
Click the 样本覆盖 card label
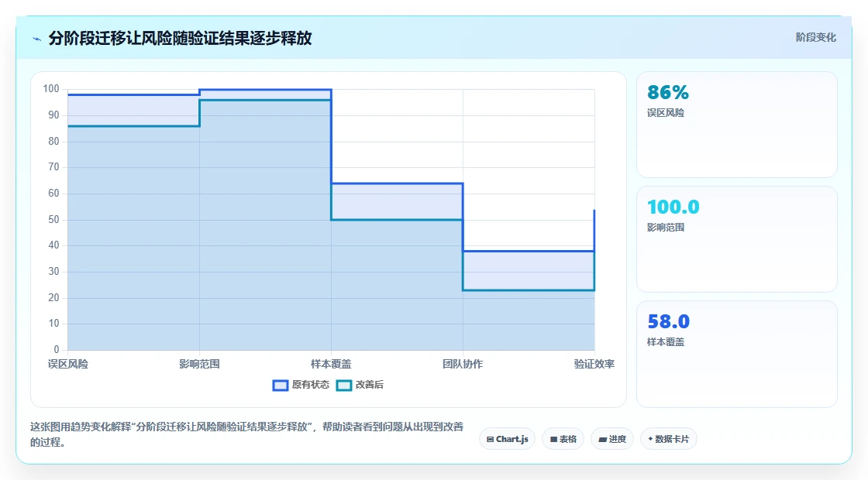tap(666, 342)
